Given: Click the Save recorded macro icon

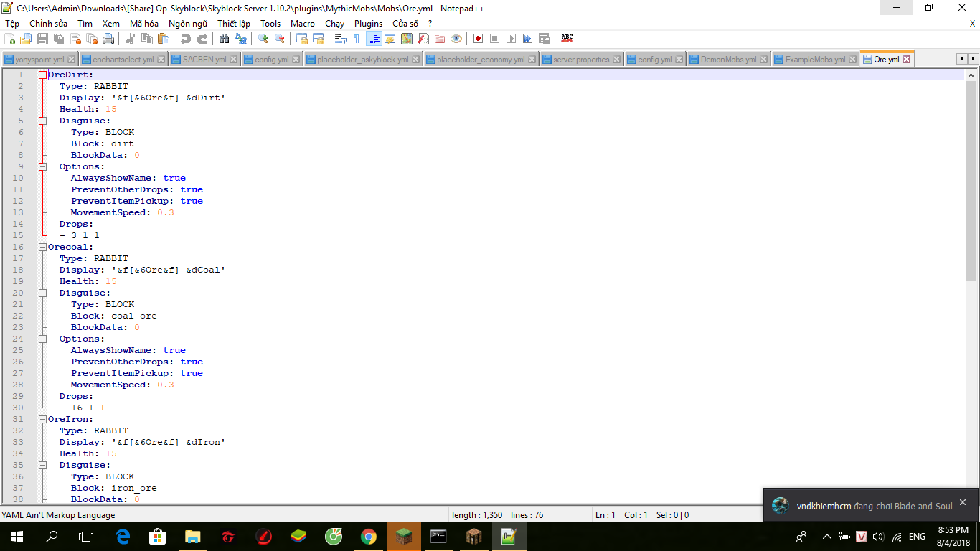Looking at the screenshot, I should click(545, 39).
